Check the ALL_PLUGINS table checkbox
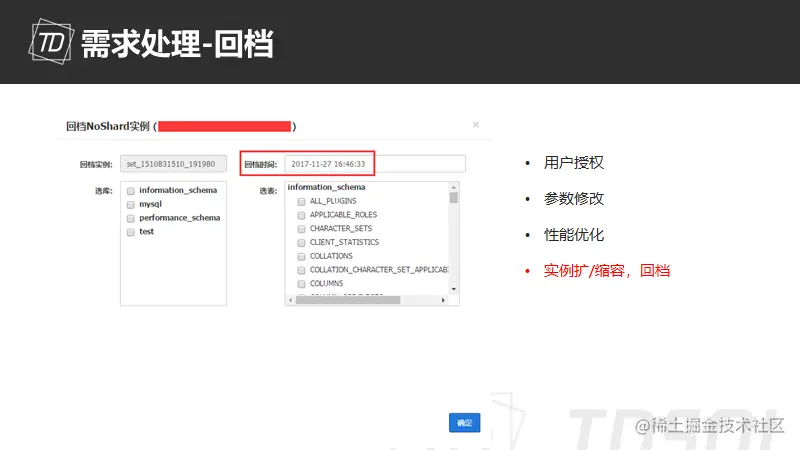The image size is (800, 450). 302,202
